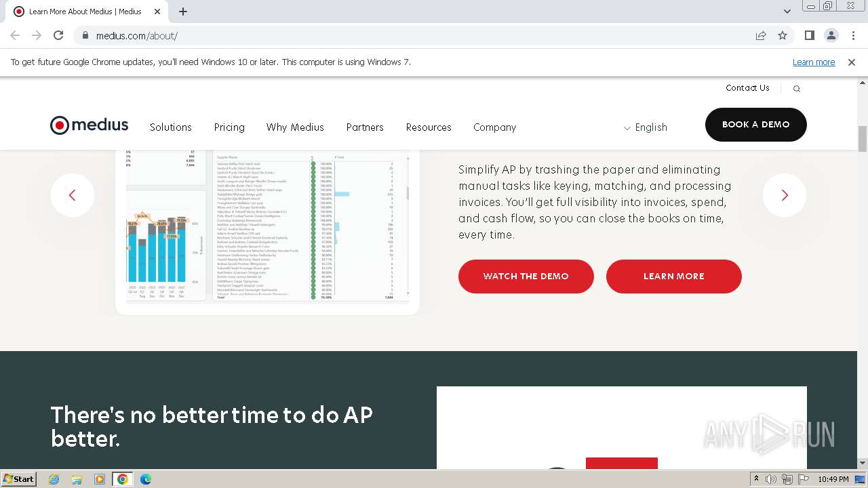Dismiss the Chrome update notification bar
This screenshot has width=868, height=488.
[x=852, y=62]
